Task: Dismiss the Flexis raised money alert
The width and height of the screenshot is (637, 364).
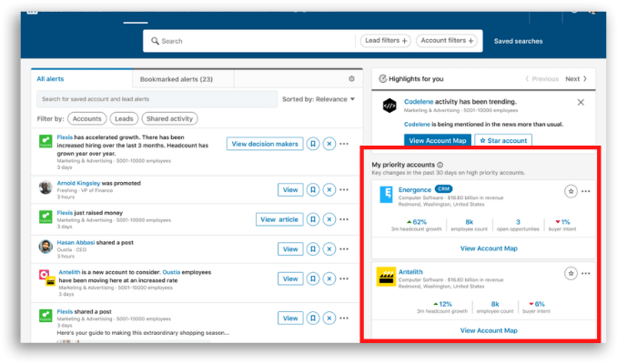Action: coord(329,219)
